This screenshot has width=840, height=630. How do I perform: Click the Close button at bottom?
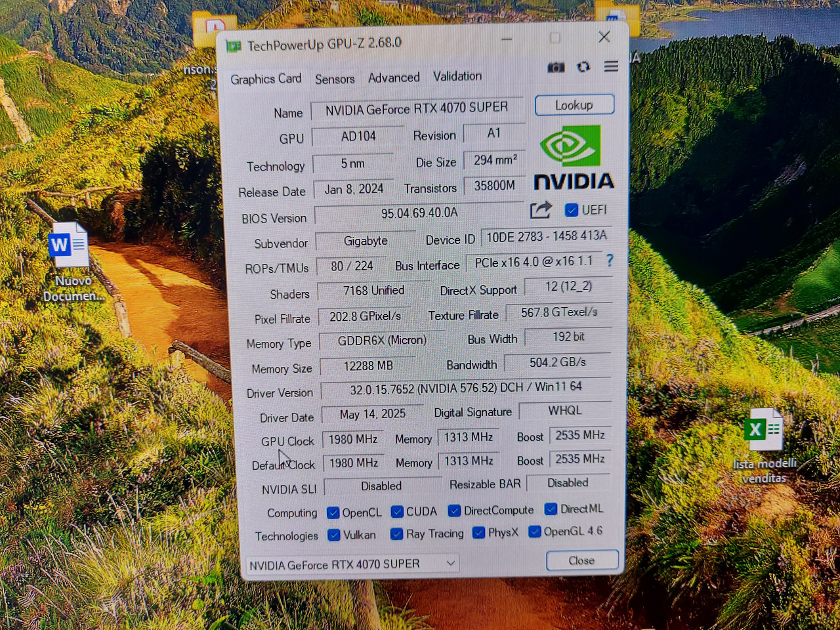[582, 560]
